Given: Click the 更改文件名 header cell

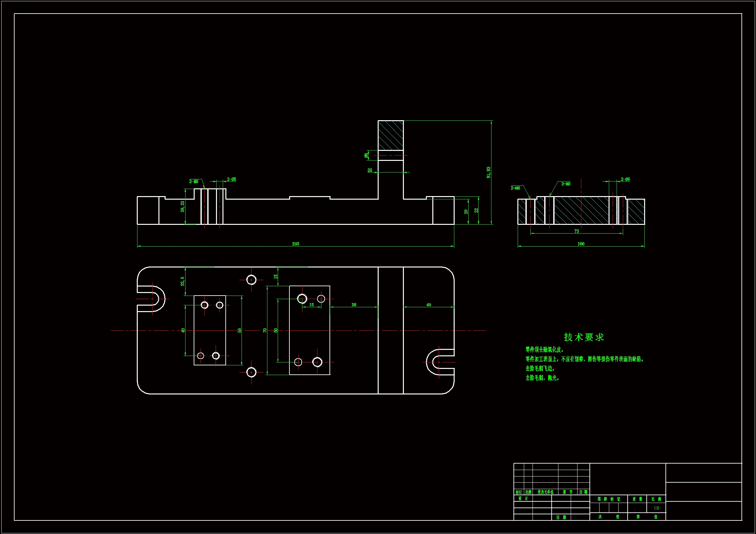Looking at the screenshot, I should pos(545,492).
